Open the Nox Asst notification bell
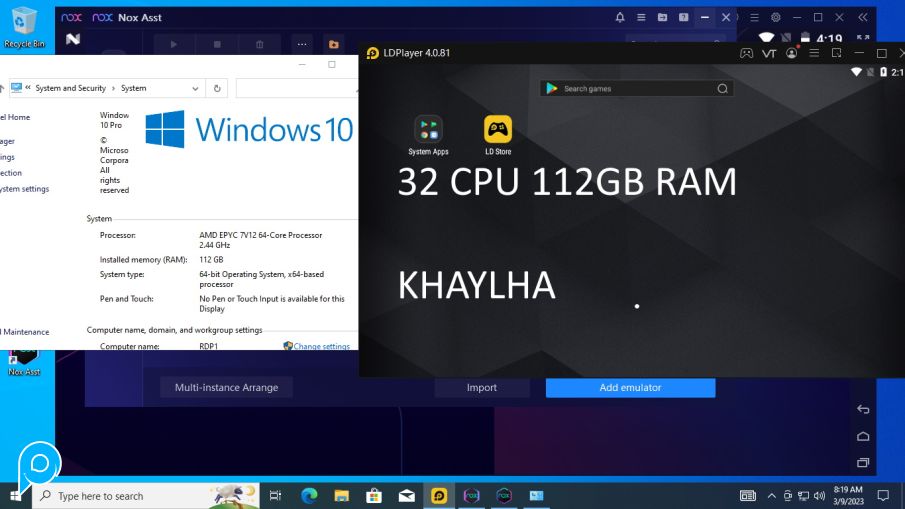This screenshot has height=509, width=905. point(620,17)
